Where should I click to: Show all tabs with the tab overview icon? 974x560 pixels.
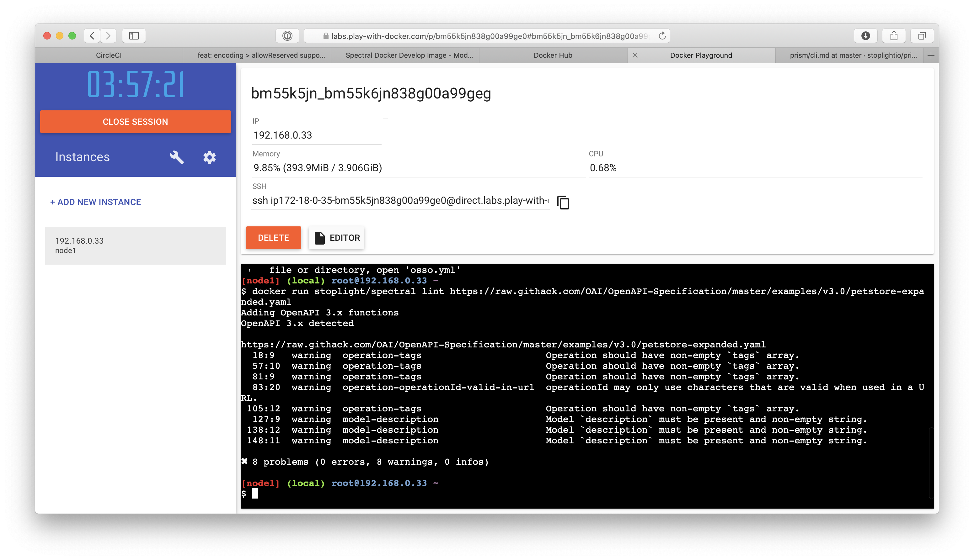click(x=922, y=36)
